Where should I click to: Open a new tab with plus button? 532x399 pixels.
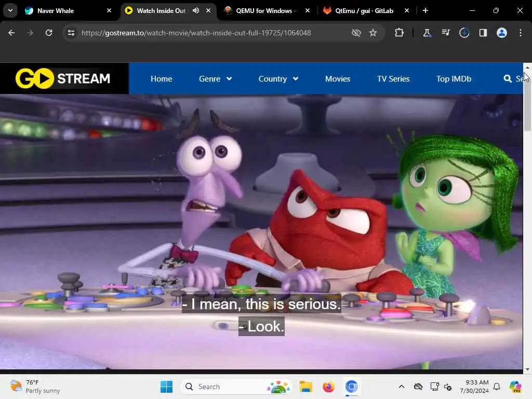425,10
